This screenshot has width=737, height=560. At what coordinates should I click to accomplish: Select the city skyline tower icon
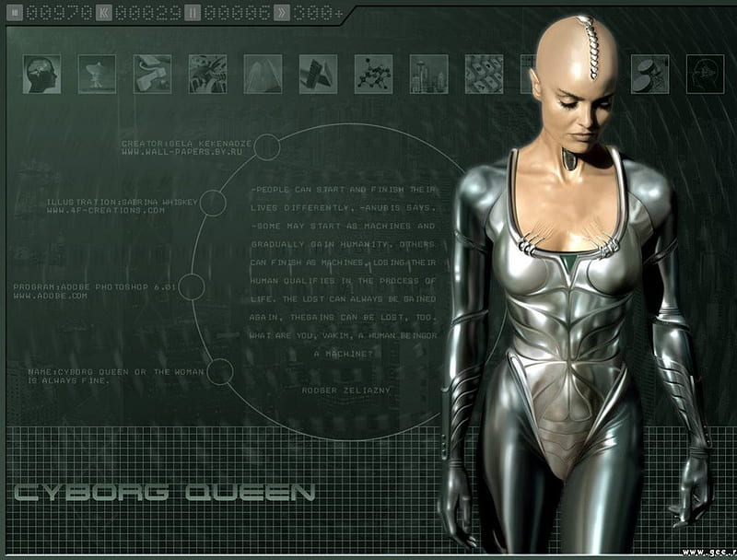click(428, 75)
